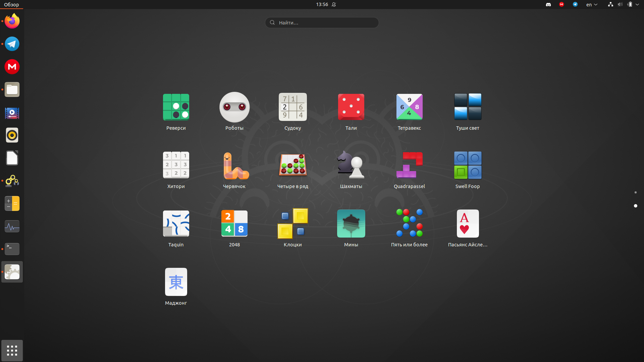The height and width of the screenshot is (362, 644).
Task: Start the Четыре в ряд game
Action: click(293, 170)
